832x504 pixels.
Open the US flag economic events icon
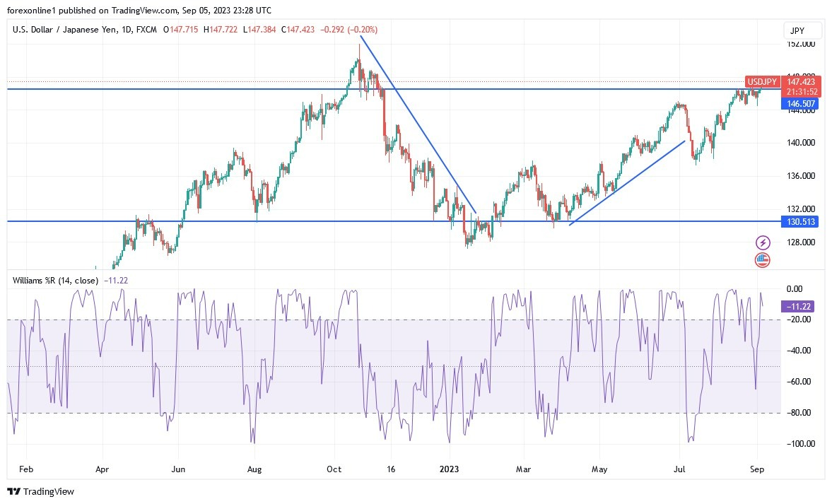click(763, 260)
